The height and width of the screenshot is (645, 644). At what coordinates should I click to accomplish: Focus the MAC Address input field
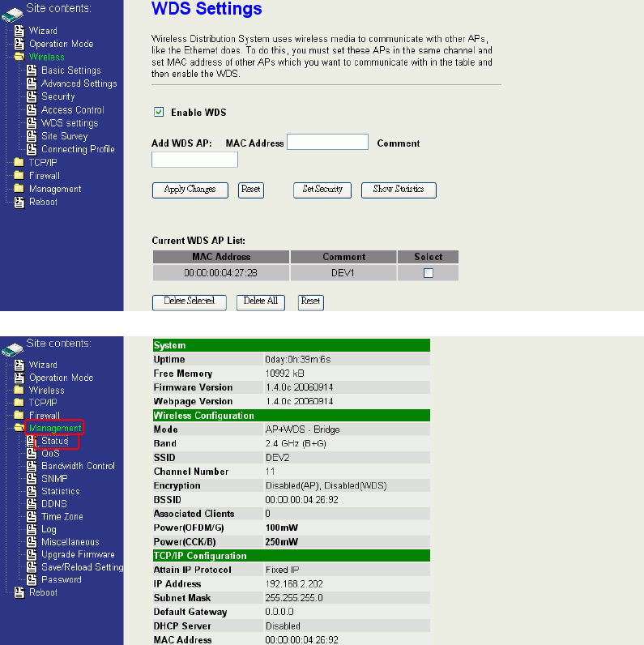pyautogui.click(x=327, y=142)
